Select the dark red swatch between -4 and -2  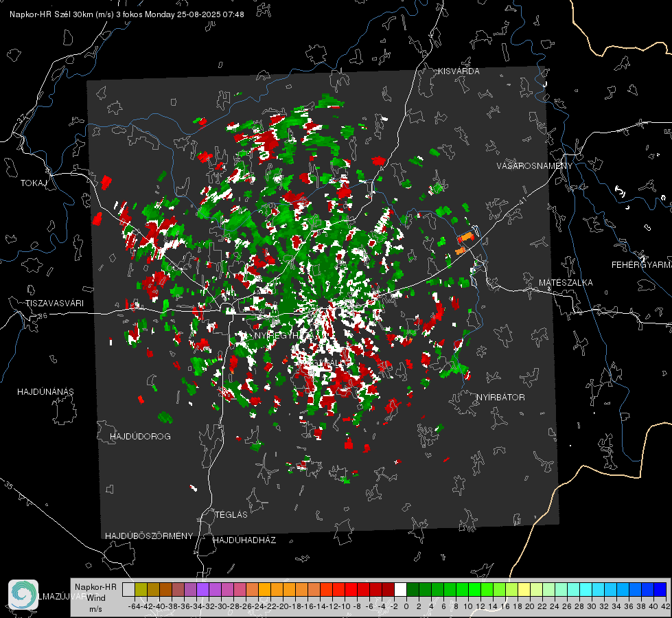click(388, 590)
